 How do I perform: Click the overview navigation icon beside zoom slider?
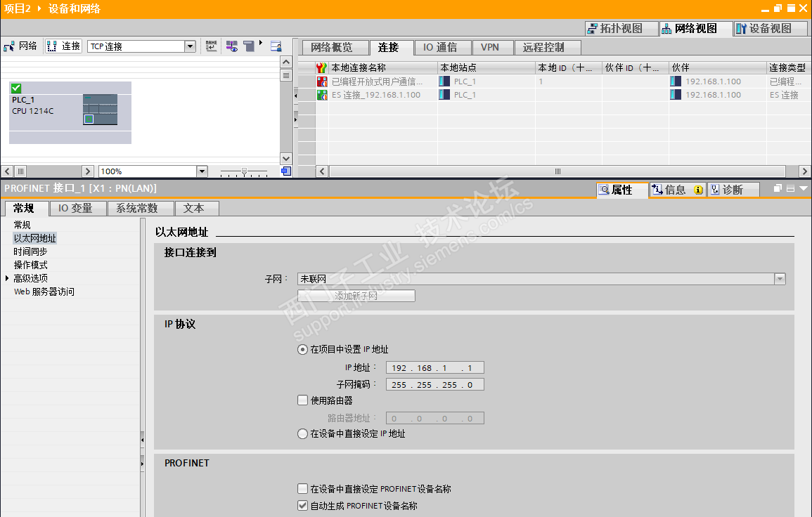pos(286,171)
